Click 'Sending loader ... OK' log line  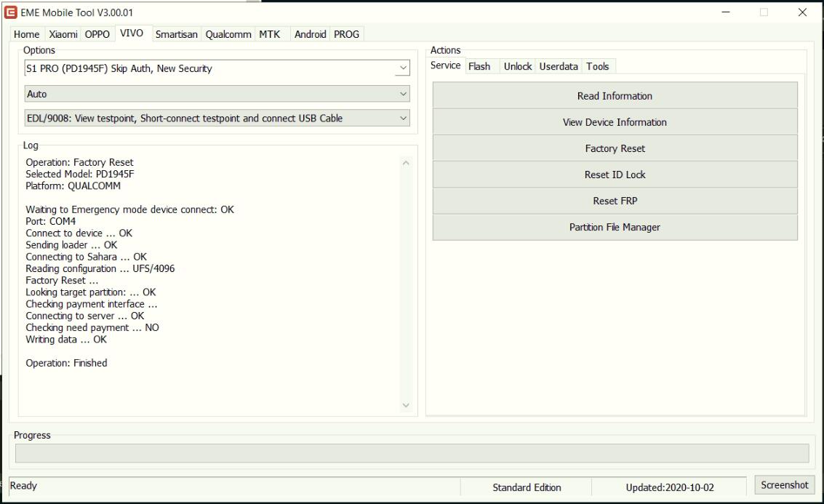click(71, 245)
